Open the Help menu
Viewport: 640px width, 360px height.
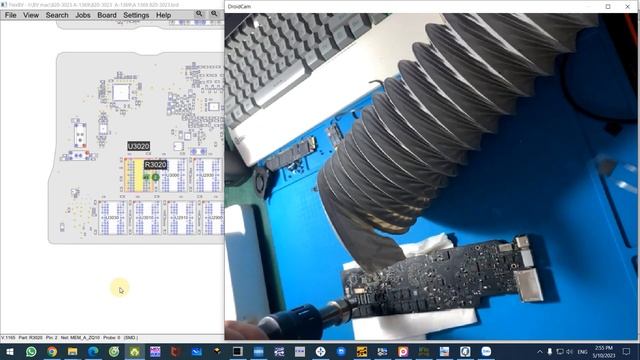coord(163,15)
